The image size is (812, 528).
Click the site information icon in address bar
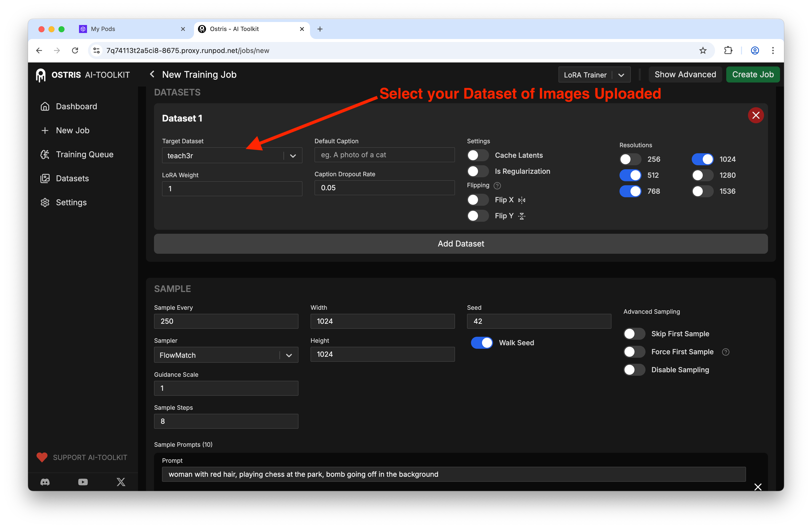click(x=96, y=50)
